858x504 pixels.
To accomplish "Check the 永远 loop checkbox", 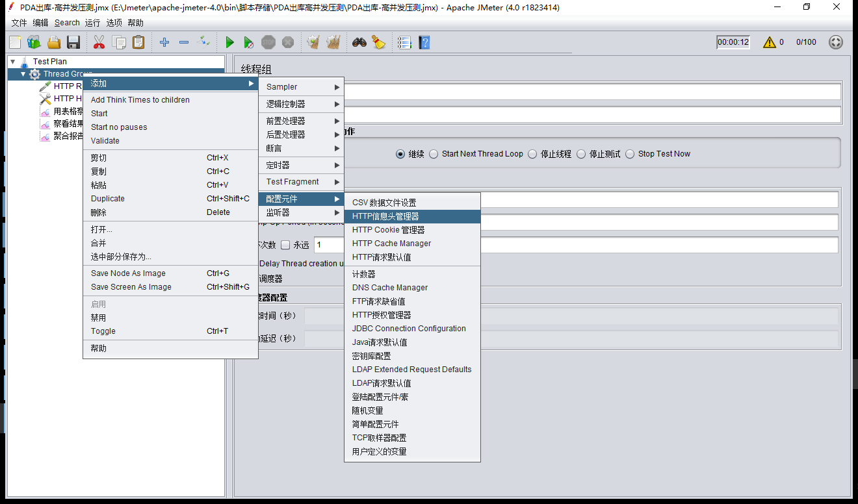I will [x=285, y=244].
